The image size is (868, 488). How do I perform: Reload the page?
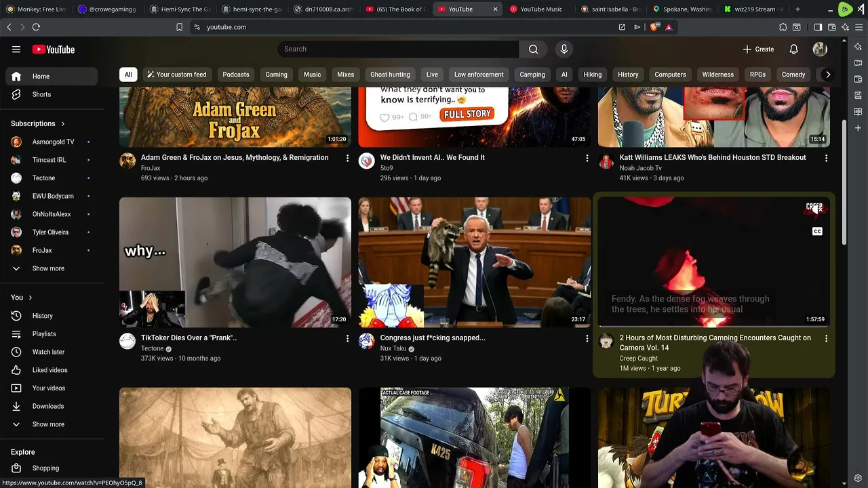click(36, 27)
